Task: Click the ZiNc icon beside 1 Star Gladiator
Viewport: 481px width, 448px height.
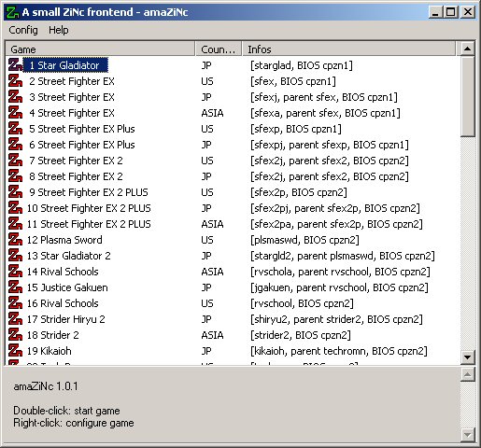Action: [x=15, y=65]
